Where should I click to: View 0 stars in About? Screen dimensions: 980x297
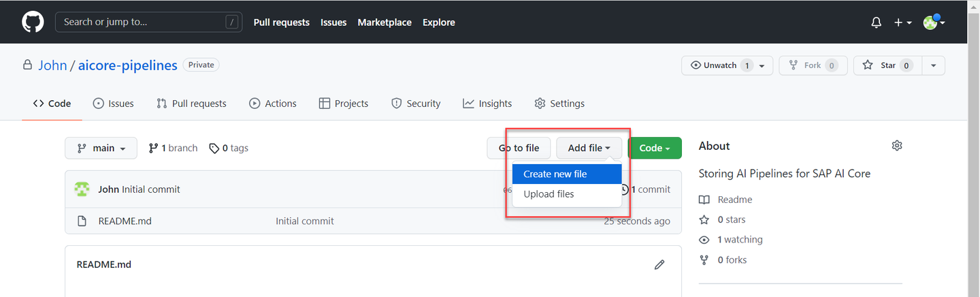pyautogui.click(x=722, y=219)
